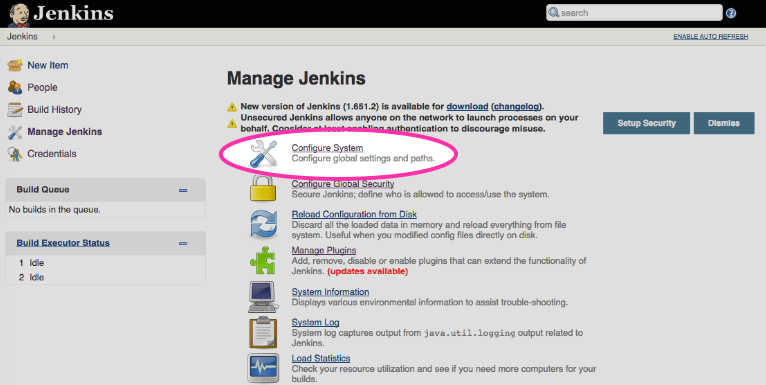Click the Jenkins breadcrumb link
766x385 pixels.
[x=22, y=37]
